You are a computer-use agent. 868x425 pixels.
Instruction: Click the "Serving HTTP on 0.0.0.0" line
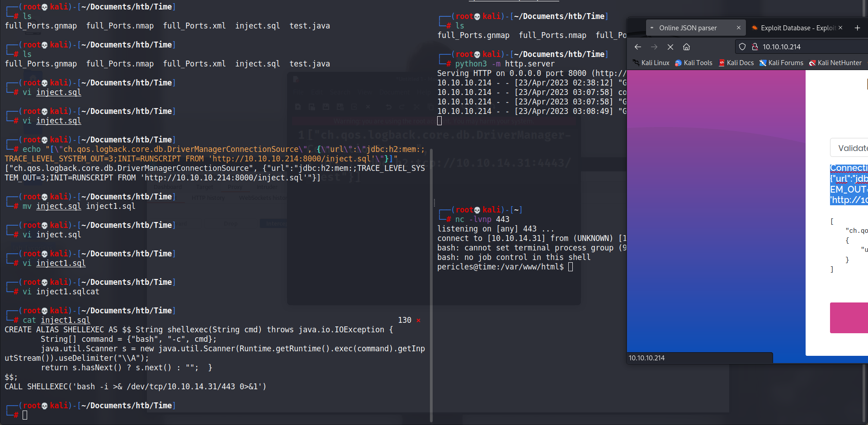(532, 73)
